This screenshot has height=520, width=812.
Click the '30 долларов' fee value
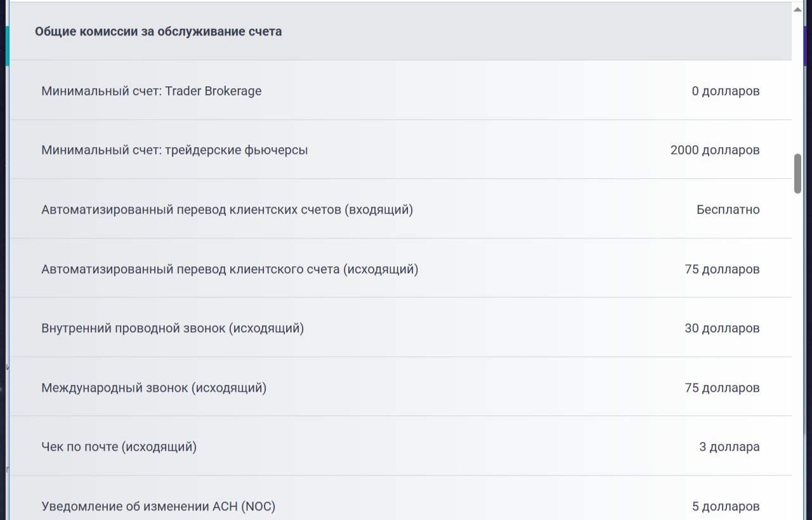click(x=722, y=328)
